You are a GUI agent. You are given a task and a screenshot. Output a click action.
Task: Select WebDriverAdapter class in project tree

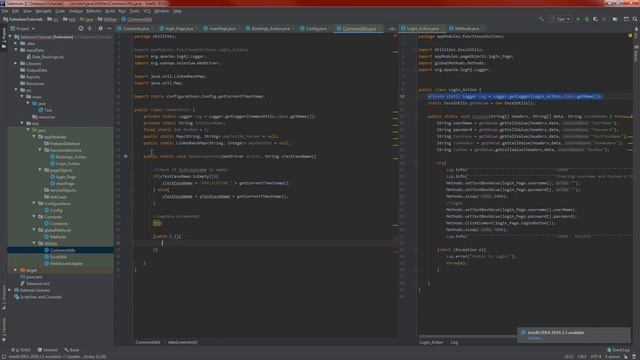click(63, 264)
